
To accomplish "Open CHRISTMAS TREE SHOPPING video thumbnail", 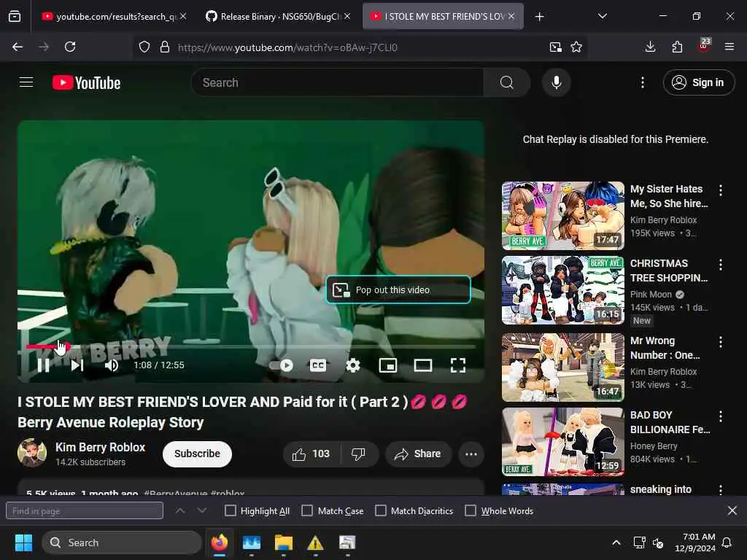I will (562, 290).
